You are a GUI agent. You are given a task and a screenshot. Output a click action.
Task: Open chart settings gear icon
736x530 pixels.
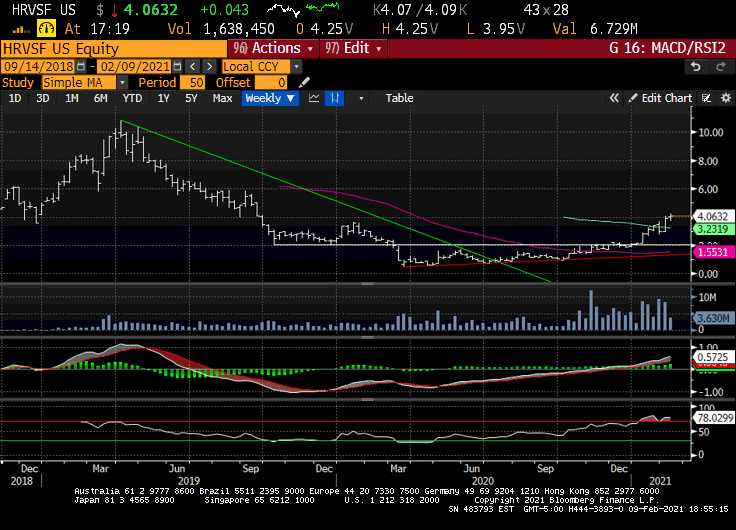click(726, 98)
